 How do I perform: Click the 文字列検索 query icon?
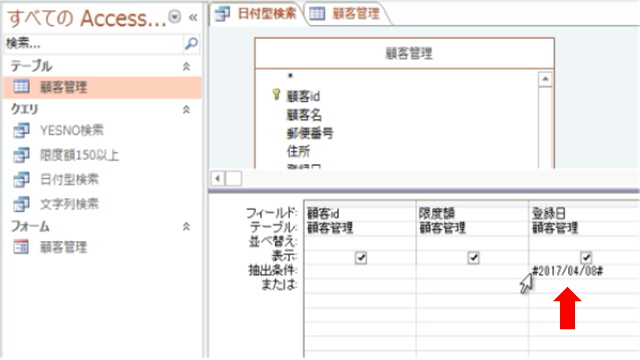click(x=21, y=204)
